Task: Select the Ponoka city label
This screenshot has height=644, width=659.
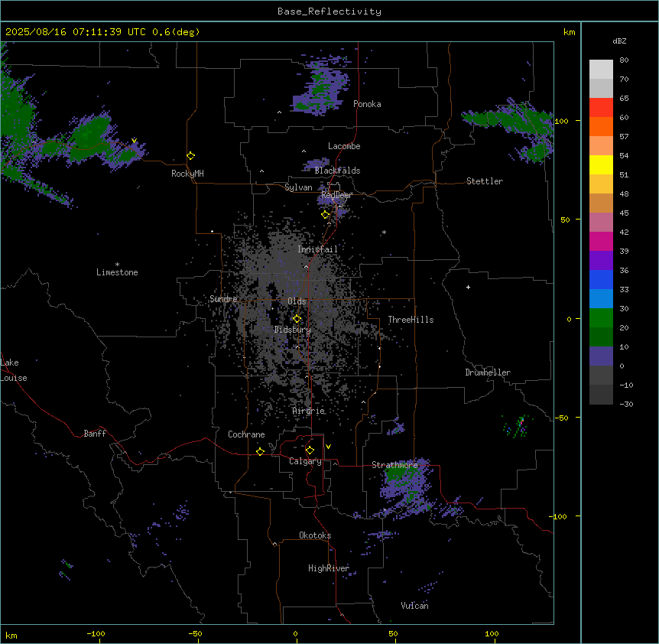Action: click(367, 104)
